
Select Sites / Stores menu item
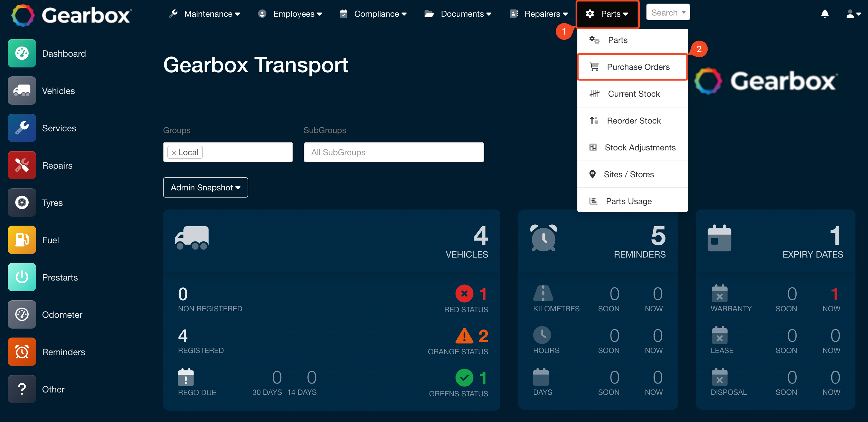pos(632,174)
